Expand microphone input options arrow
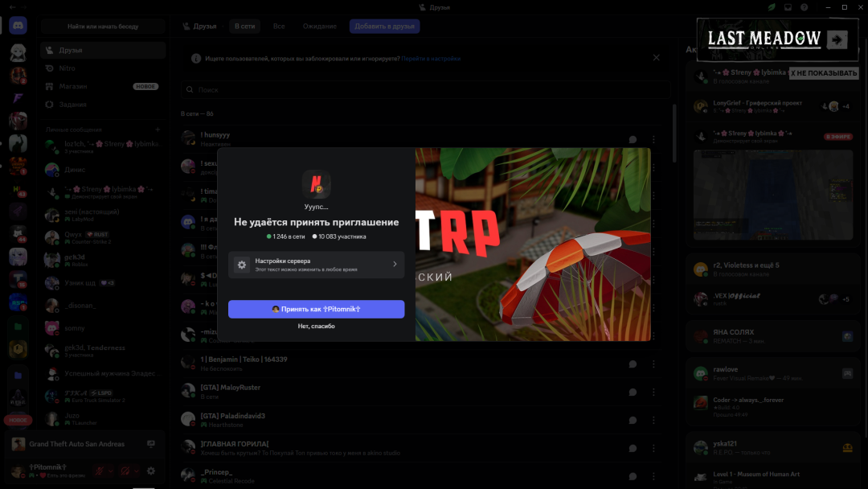 [111, 471]
